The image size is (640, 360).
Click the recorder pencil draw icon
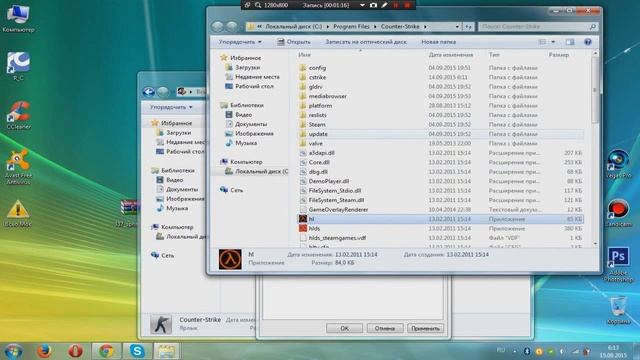coord(384,5)
